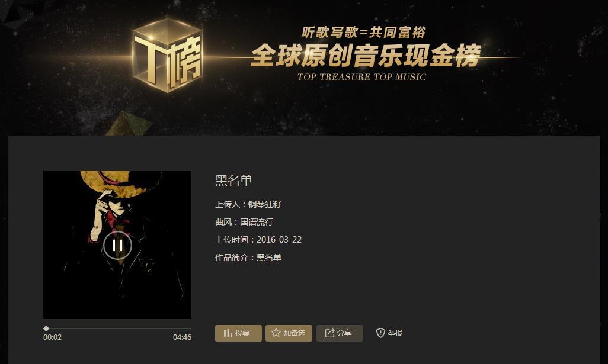608x364 pixels.
Task: Click the upload date 2016-03-22
Action: 279,240
